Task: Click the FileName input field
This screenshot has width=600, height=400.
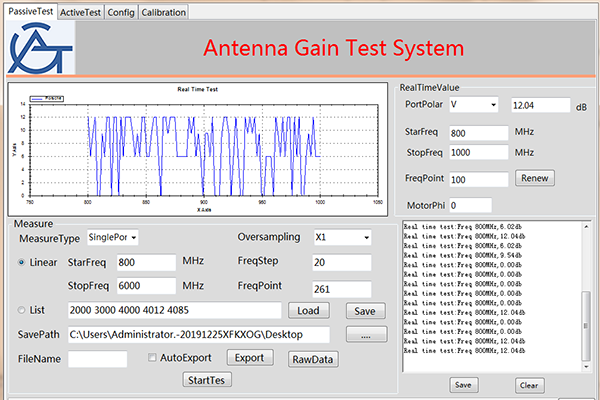Action: 97,358
